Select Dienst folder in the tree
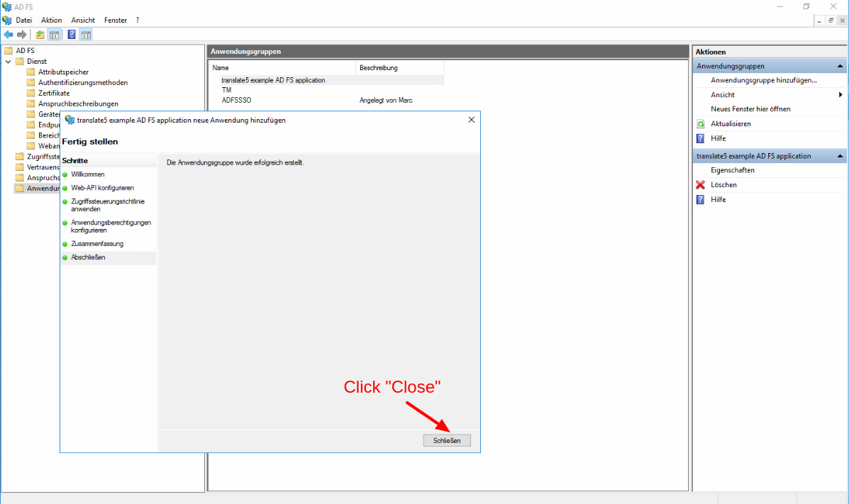The height and width of the screenshot is (504, 849). [37, 62]
